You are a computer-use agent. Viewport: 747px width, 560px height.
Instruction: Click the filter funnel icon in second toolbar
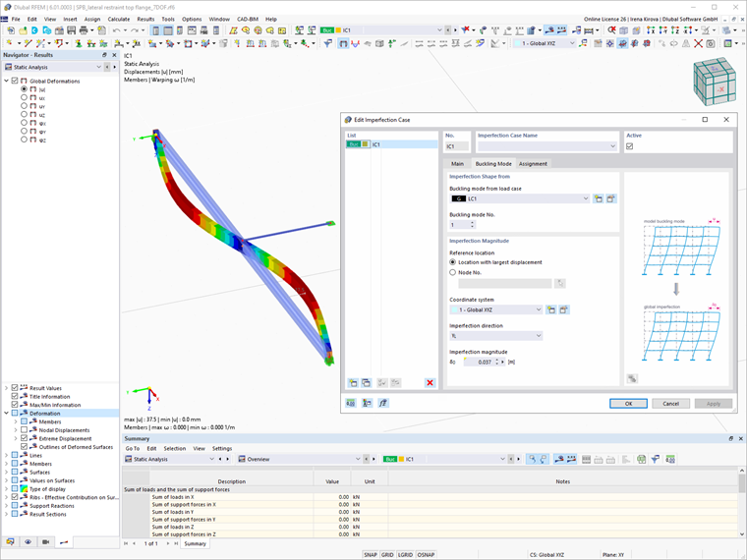pyautogui.click(x=327, y=43)
